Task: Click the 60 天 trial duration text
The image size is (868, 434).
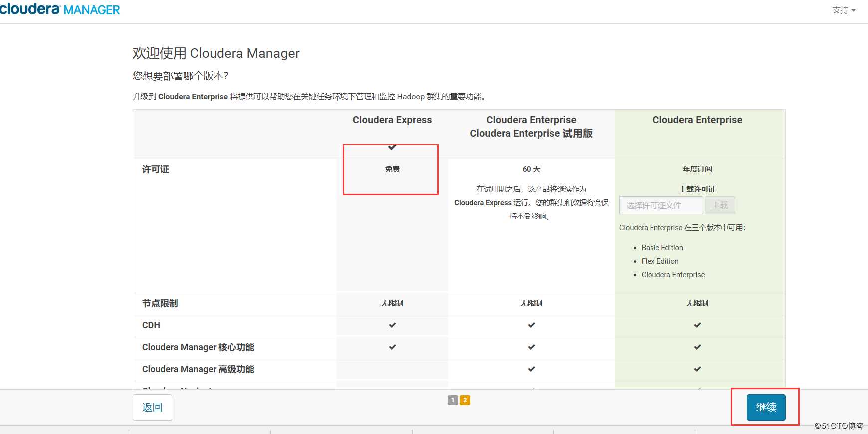Action: point(531,169)
